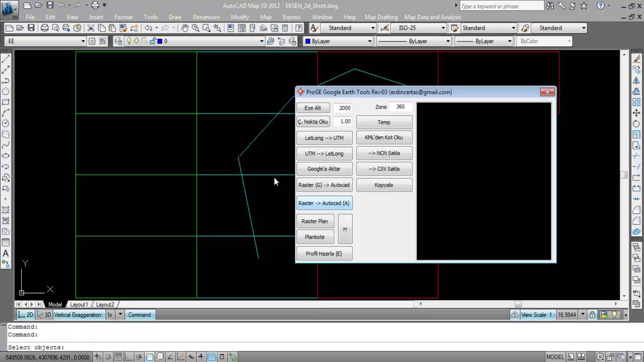Open the Vertical Exaggeration 1x dropdown arrow
The width and height of the screenshot is (644, 362).
click(120, 315)
